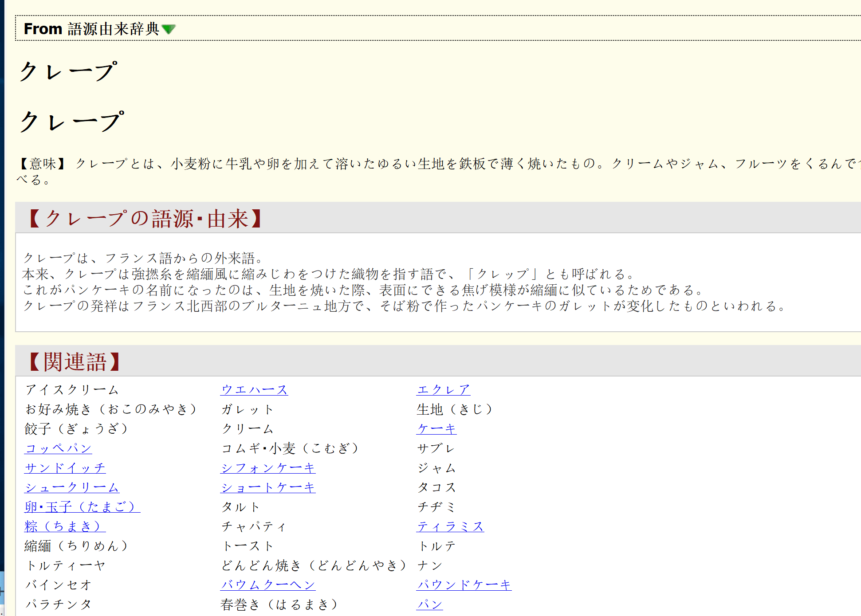Collapse the 語源由来辞典 dictionary section arrow
The width and height of the screenshot is (861, 616).
(169, 29)
